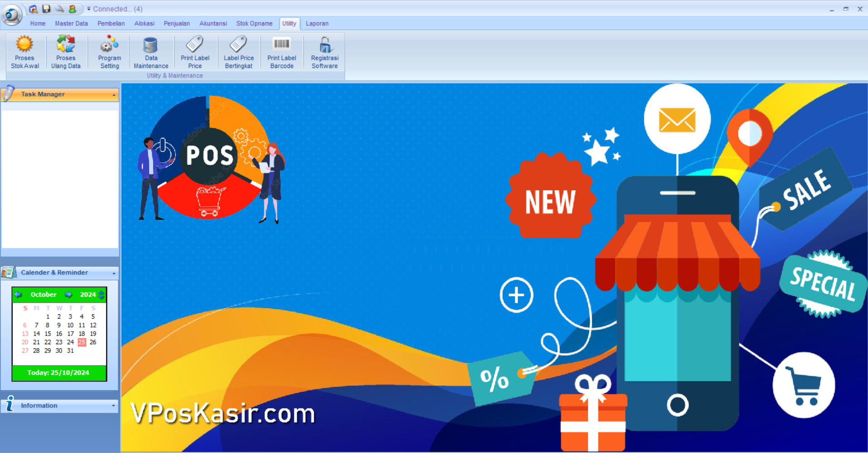
Task: Select October 22 in the calendar
Action: pos(48,342)
